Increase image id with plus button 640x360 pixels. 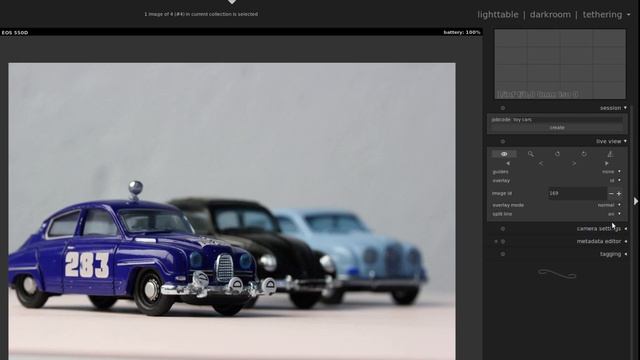coord(619,193)
